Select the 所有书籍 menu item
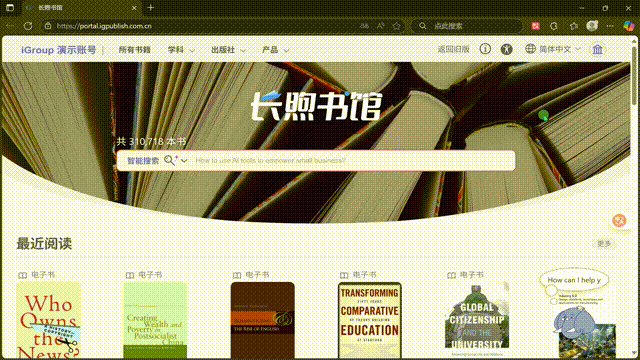640x360 pixels. (135, 50)
